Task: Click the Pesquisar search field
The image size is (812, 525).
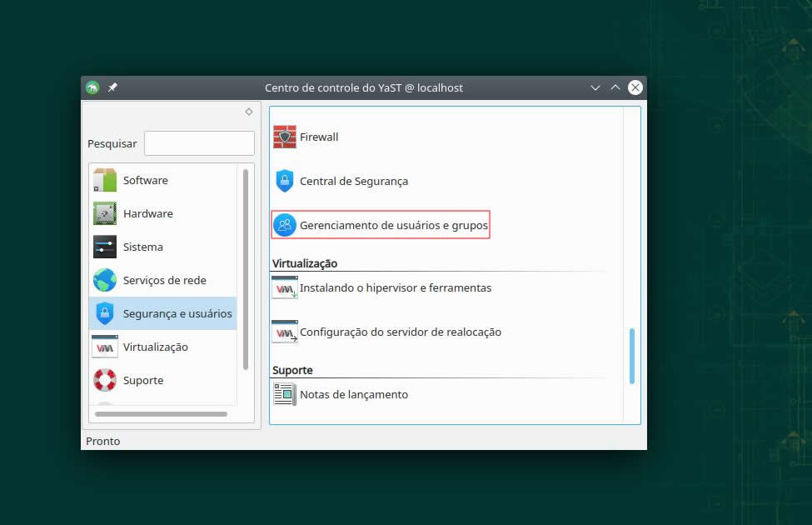Action: pyautogui.click(x=199, y=143)
